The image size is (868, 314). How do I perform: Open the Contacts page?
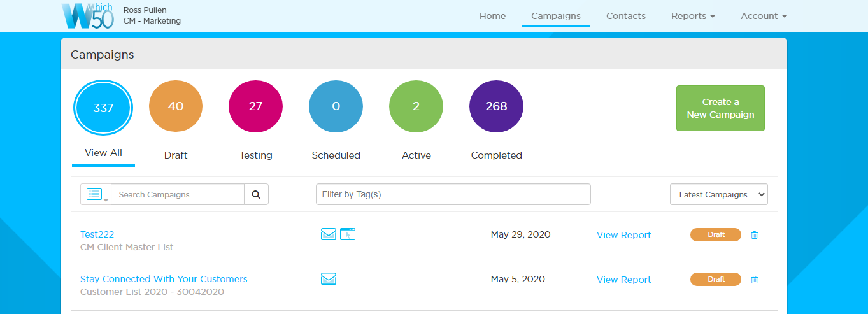tap(625, 16)
